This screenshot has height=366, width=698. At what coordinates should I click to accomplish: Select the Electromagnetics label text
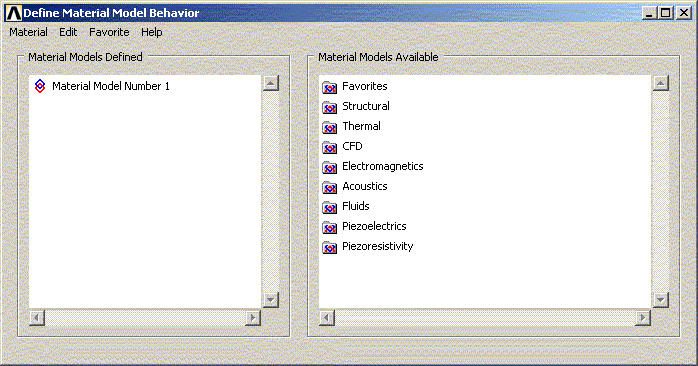[383, 166]
